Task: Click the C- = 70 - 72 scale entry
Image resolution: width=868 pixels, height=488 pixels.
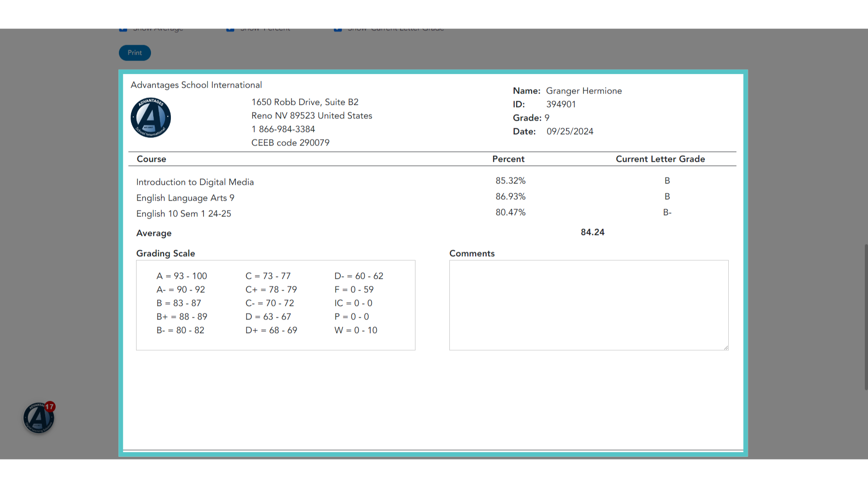Action: pyautogui.click(x=270, y=303)
